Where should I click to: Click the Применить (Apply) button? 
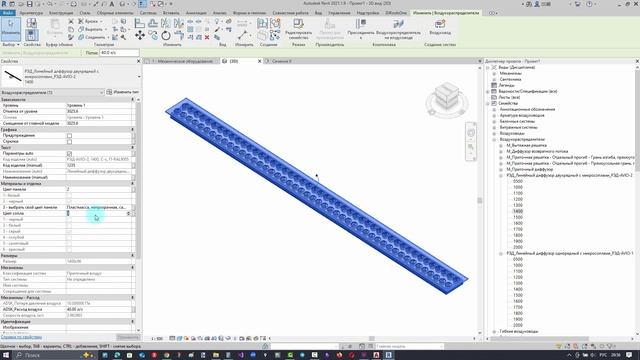pyautogui.click(x=128, y=337)
